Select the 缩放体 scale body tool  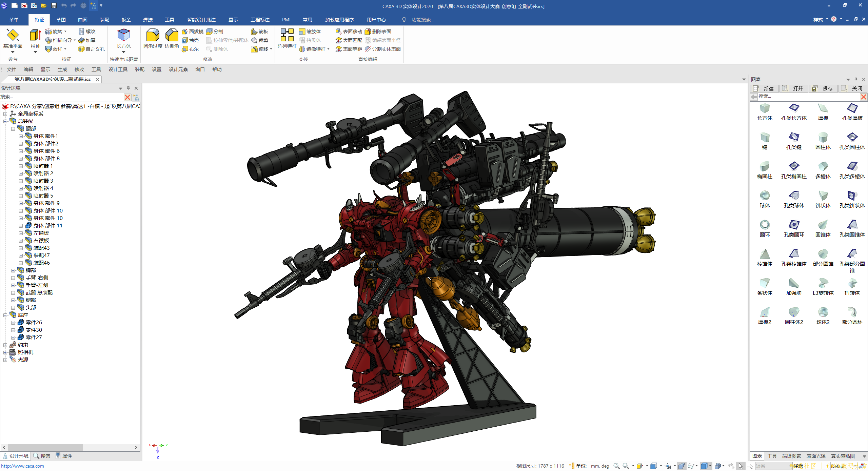point(310,32)
